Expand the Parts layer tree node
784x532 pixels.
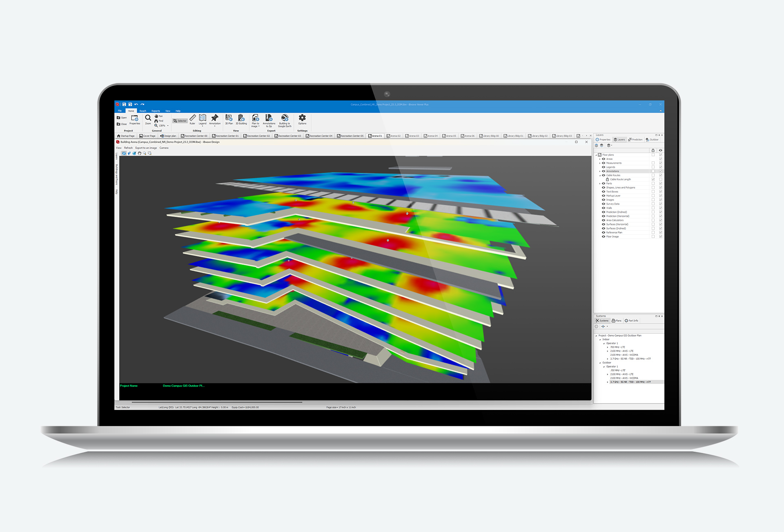tap(600, 184)
